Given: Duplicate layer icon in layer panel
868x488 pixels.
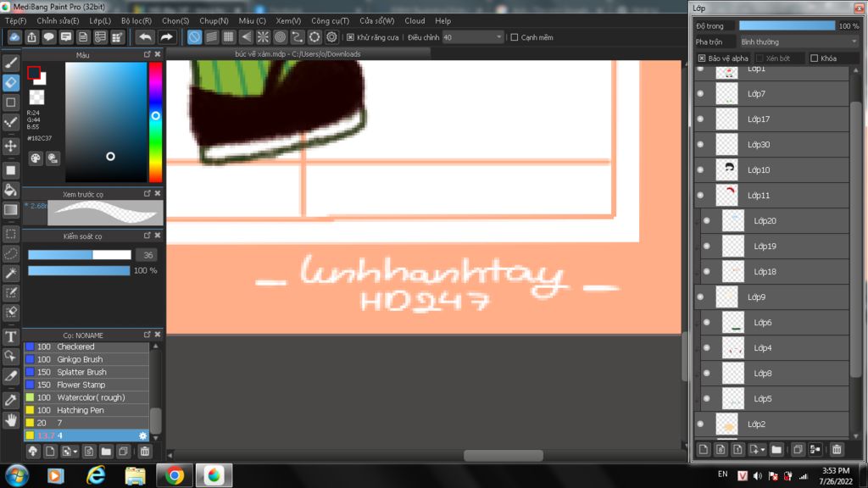Looking at the screenshot, I should click(798, 450).
